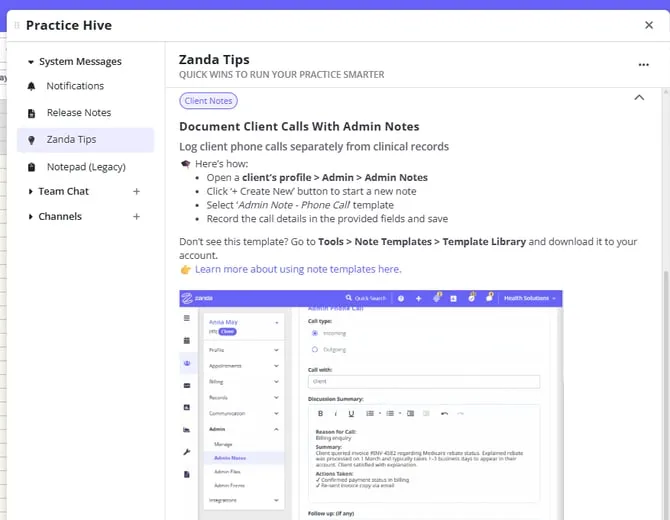
Task: Click the hamburger menu icon in thumbnail
Action: click(x=187, y=318)
